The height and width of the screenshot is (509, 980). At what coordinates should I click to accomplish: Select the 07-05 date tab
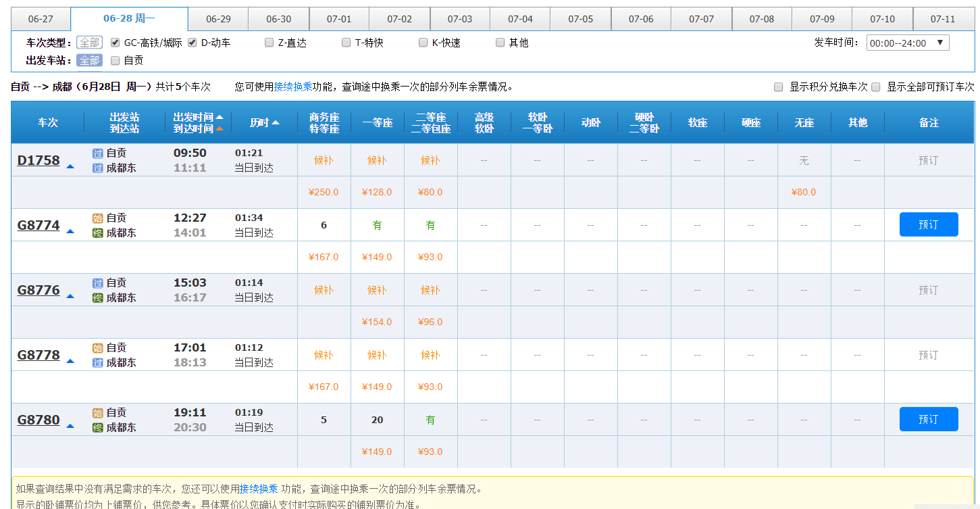(x=580, y=19)
